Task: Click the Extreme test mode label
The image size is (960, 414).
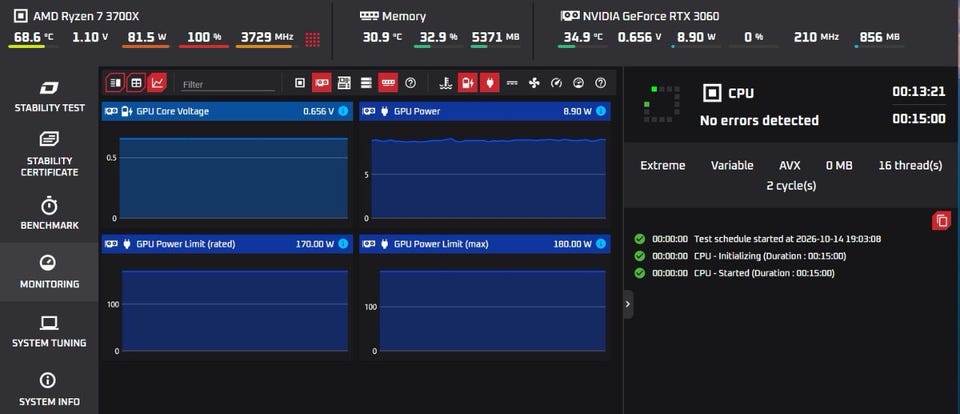Action: coord(662,165)
